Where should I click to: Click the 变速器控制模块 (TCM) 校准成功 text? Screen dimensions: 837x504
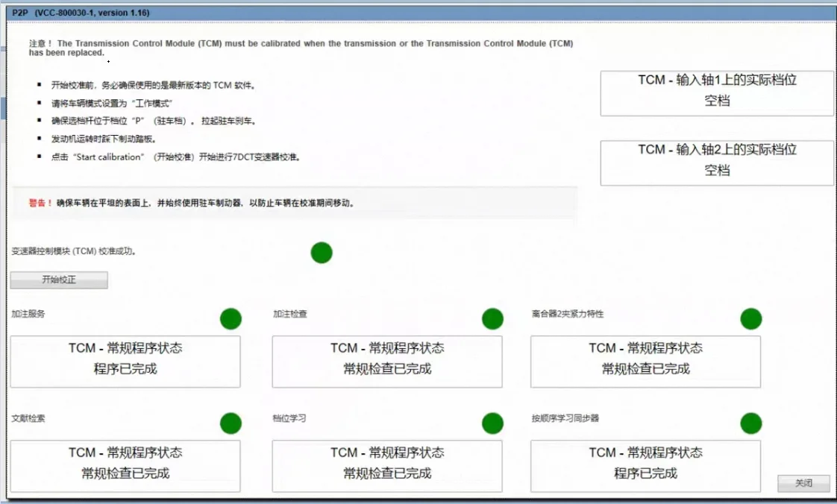pos(74,251)
